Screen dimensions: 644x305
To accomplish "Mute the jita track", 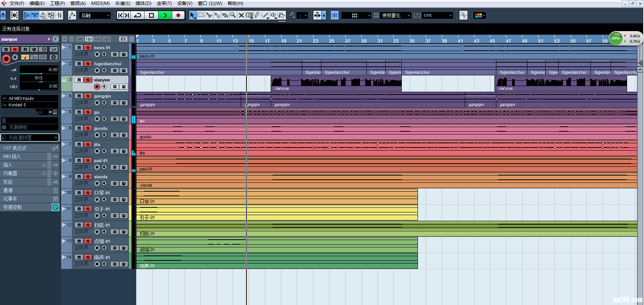I will point(79,144).
